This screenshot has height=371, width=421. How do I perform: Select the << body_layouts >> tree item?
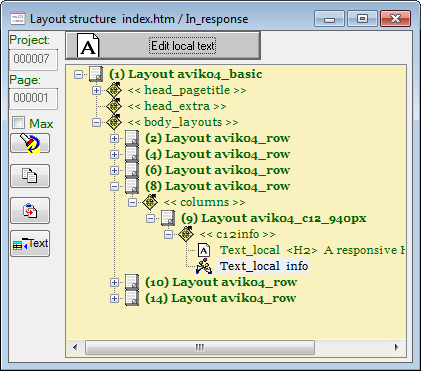(183, 122)
